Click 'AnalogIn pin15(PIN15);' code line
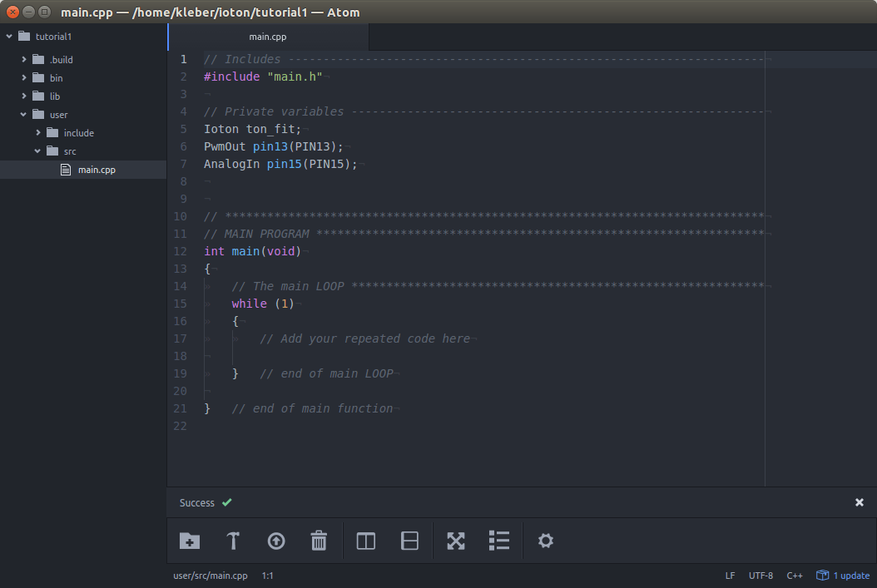 (x=280, y=164)
